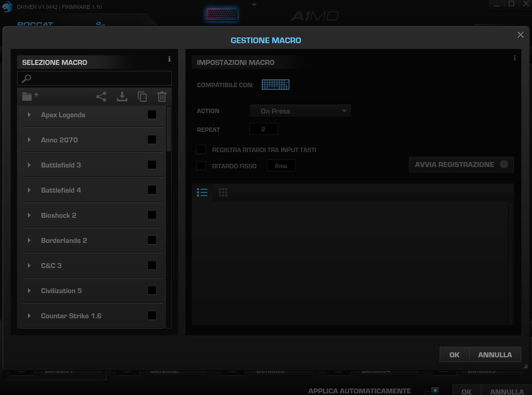Viewport: 532px width, 395px height.
Task: Open the Action On Press dropdown
Action: [300, 111]
